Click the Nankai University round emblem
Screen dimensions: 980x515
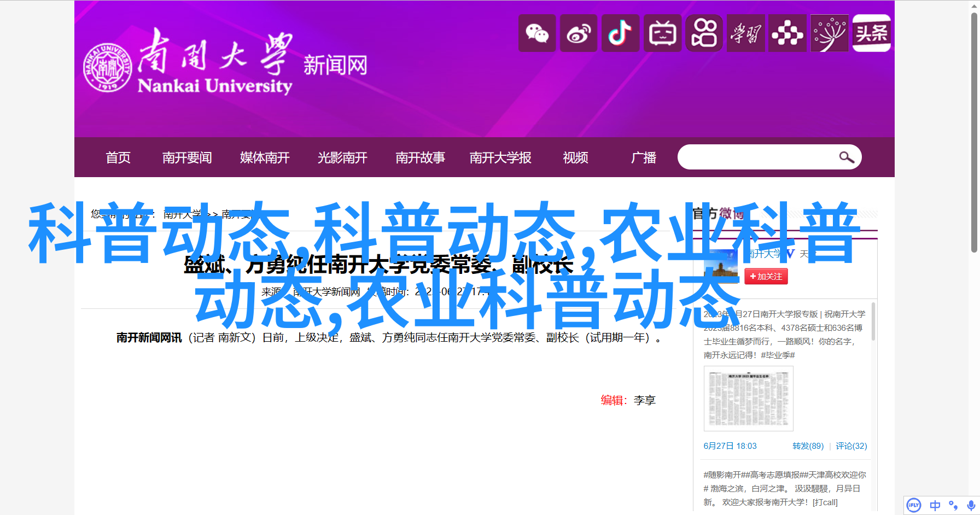(x=107, y=67)
